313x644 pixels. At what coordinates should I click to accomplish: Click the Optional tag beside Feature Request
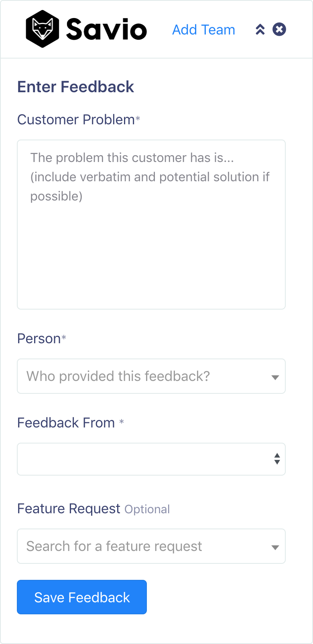point(147,509)
